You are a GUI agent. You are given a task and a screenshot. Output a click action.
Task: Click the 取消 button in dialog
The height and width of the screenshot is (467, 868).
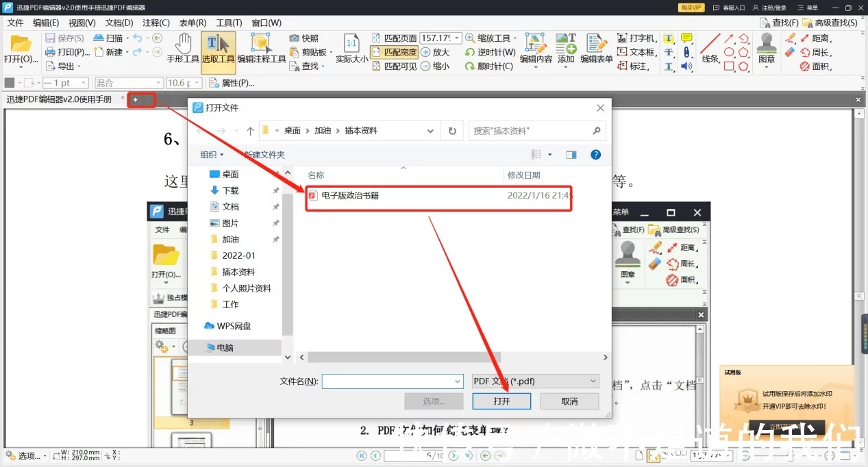pyautogui.click(x=569, y=401)
